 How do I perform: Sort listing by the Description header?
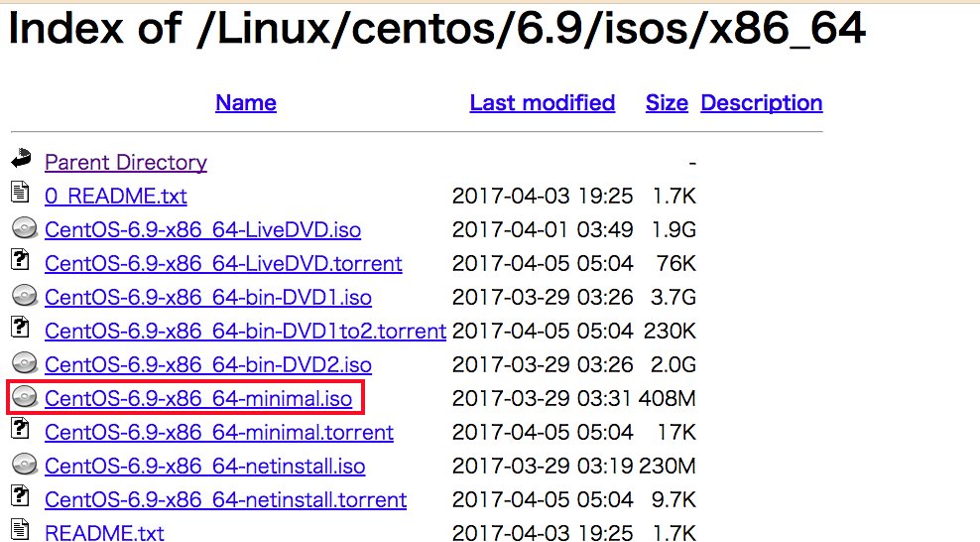tap(761, 102)
